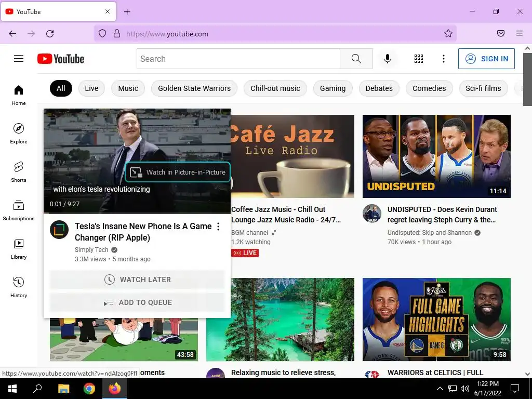The image size is (532, 399).
Task: Open BGM channel link
Action: [x=250, y=233]
